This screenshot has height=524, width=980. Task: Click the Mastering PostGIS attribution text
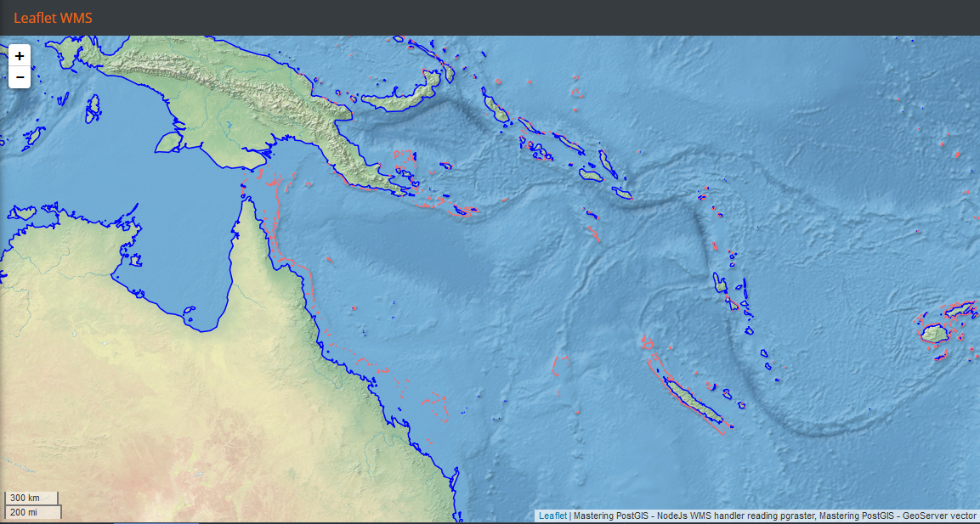tap(777, 516)
